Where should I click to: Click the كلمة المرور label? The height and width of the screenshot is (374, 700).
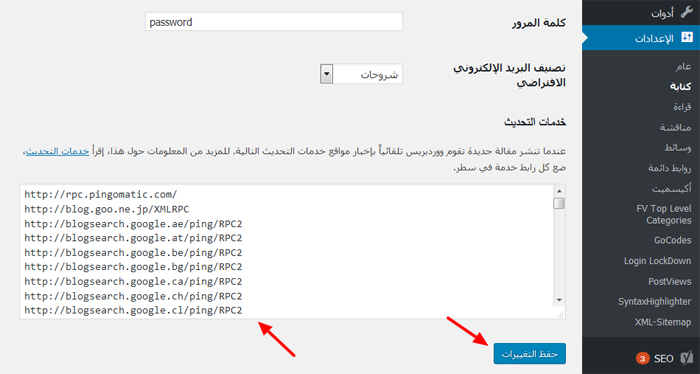(538, 23)
